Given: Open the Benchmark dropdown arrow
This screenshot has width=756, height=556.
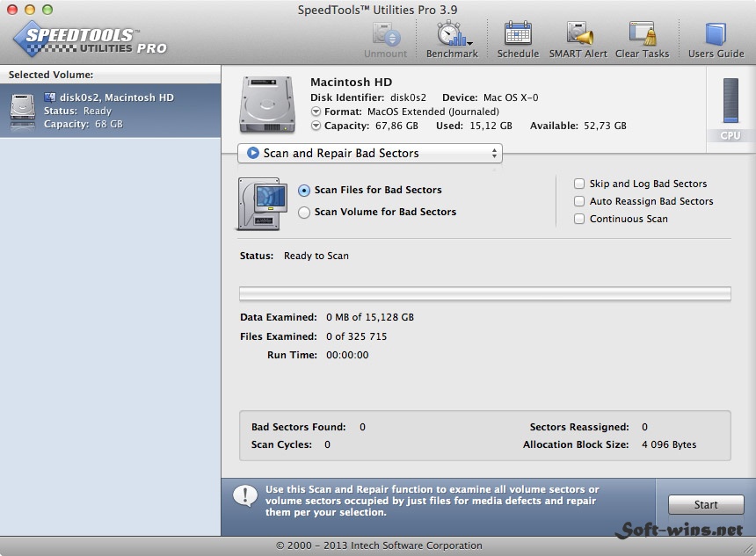Looking at the screenshot, I should point(469,43).
